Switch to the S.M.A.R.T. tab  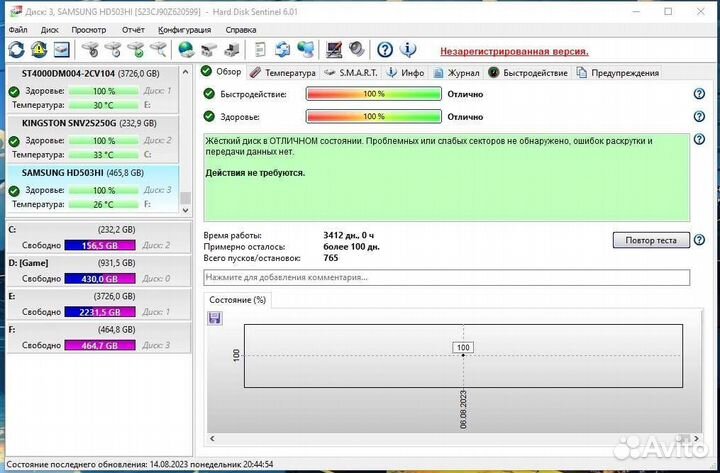(x=350, y=73)
